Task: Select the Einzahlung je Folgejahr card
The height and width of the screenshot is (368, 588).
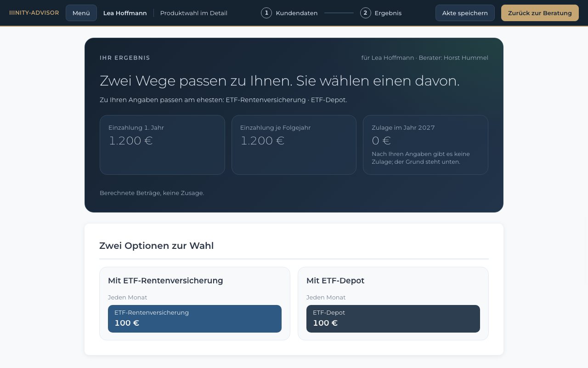Action: (294, 145)
